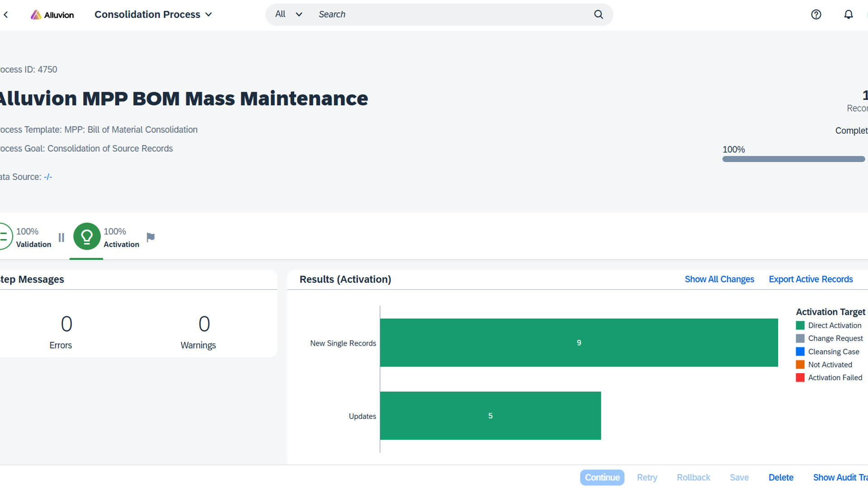868x488 pixels.
Task: Open Show Audit Trail
Action: click(x=840, y=478)
